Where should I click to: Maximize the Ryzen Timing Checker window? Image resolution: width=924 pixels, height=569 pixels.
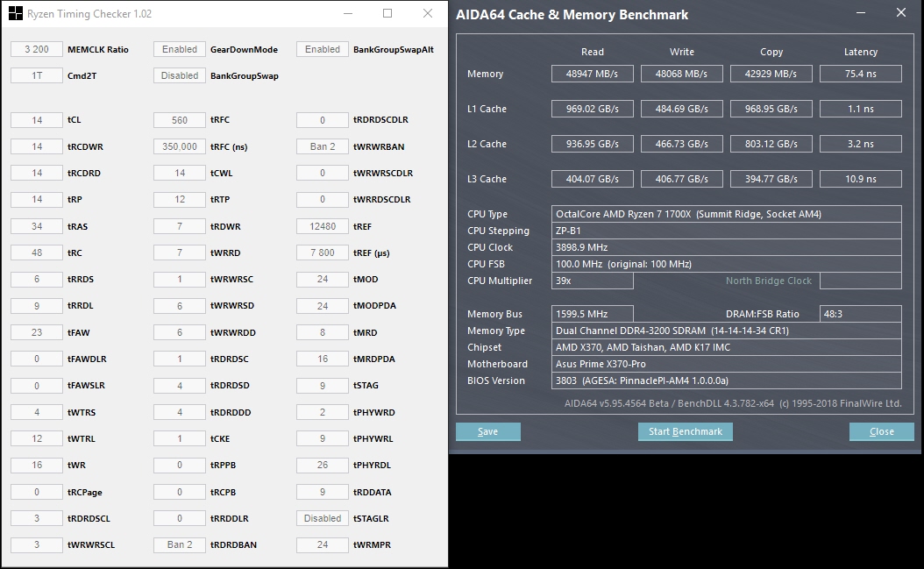[387, 13]
